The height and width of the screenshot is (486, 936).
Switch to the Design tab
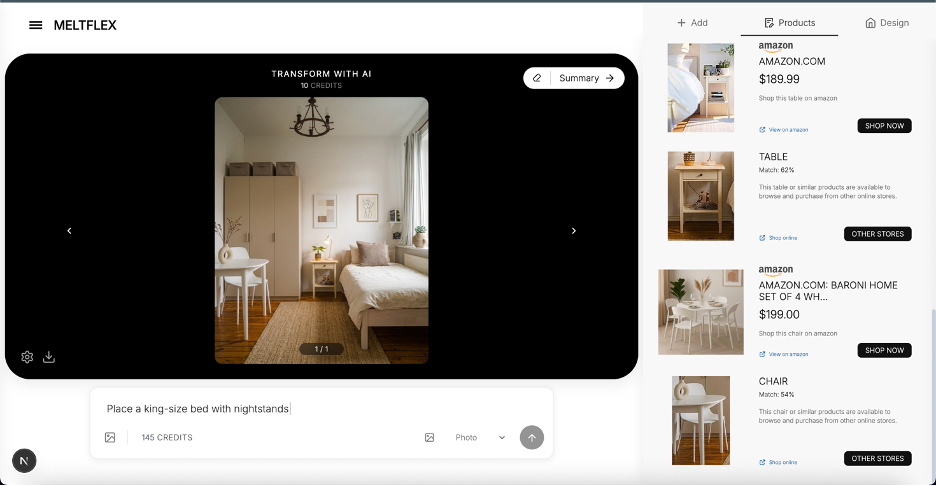[x=887, y=23]
